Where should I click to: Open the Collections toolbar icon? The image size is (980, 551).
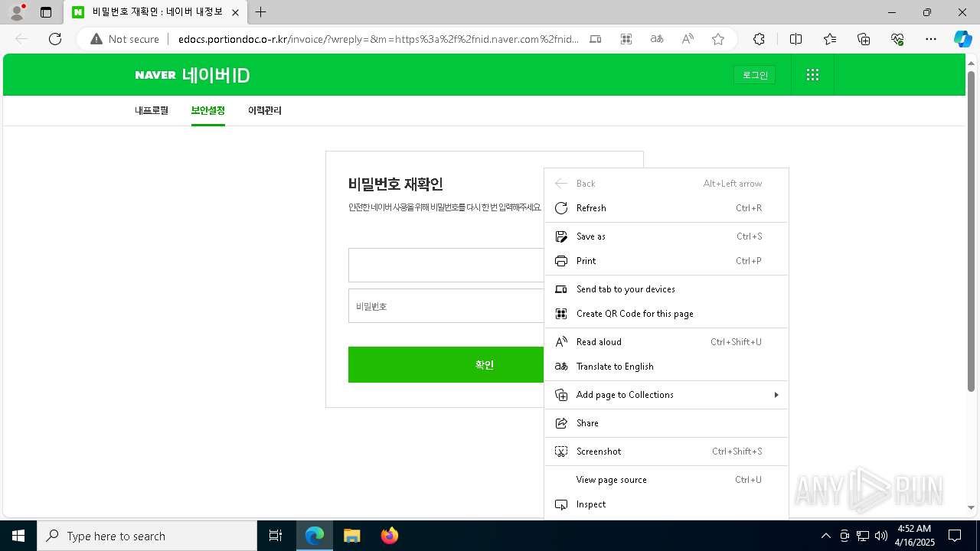(864, 39)
